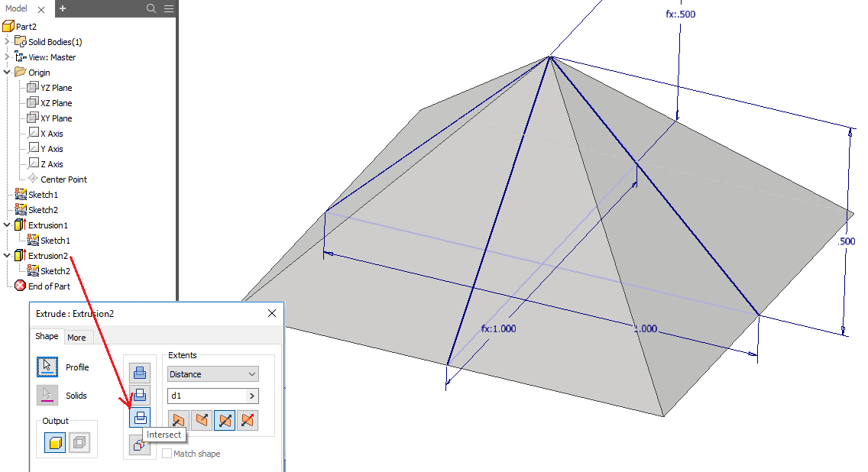Viewport: 868px width, 472px height.
Task: Open the Distance extents dropdown
Action: coord(212,374)
